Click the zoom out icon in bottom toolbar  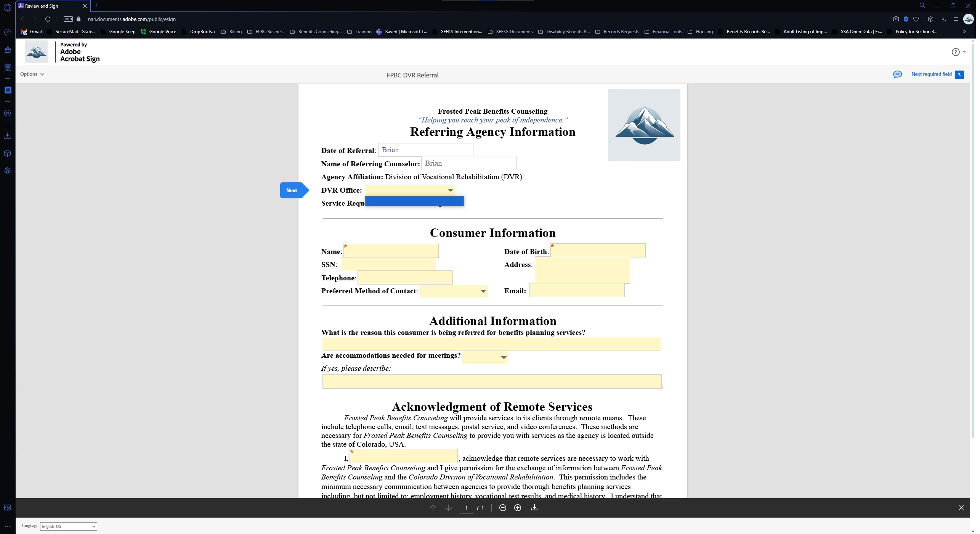(502, 508)
